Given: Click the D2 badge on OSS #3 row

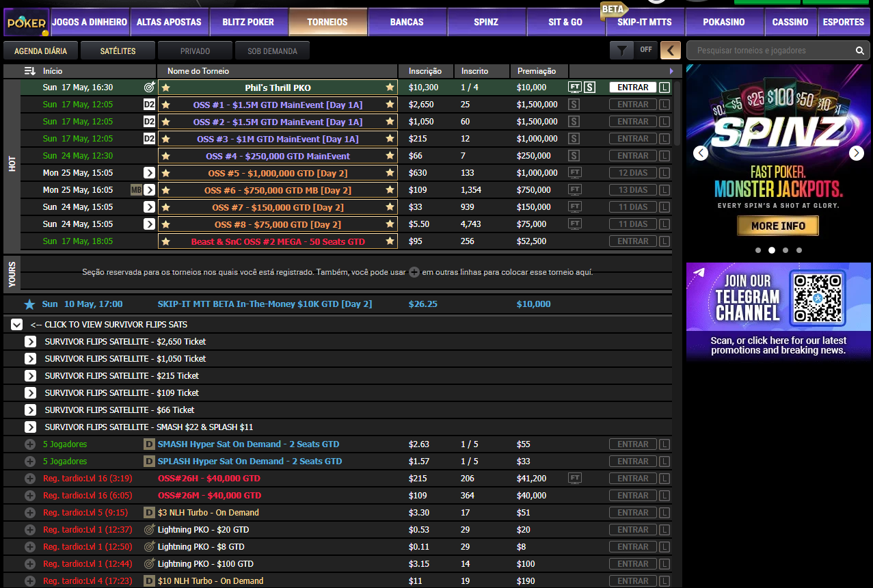Looking at the screenshot, I should coord(149,139).
